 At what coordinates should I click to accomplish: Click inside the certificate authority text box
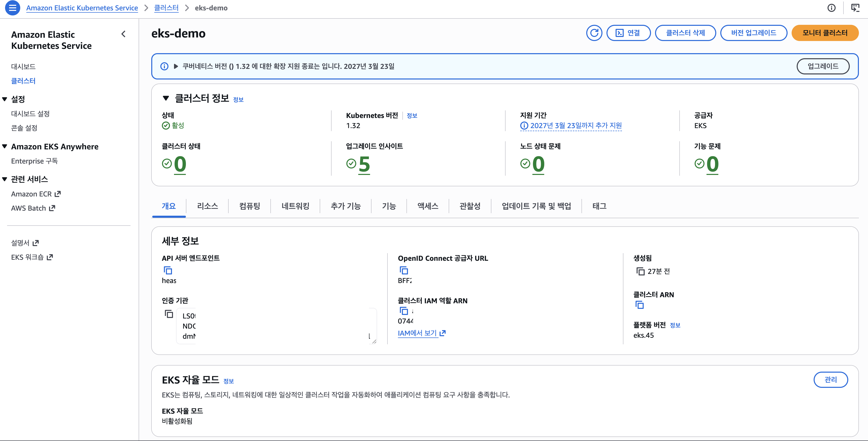(276, 326)
